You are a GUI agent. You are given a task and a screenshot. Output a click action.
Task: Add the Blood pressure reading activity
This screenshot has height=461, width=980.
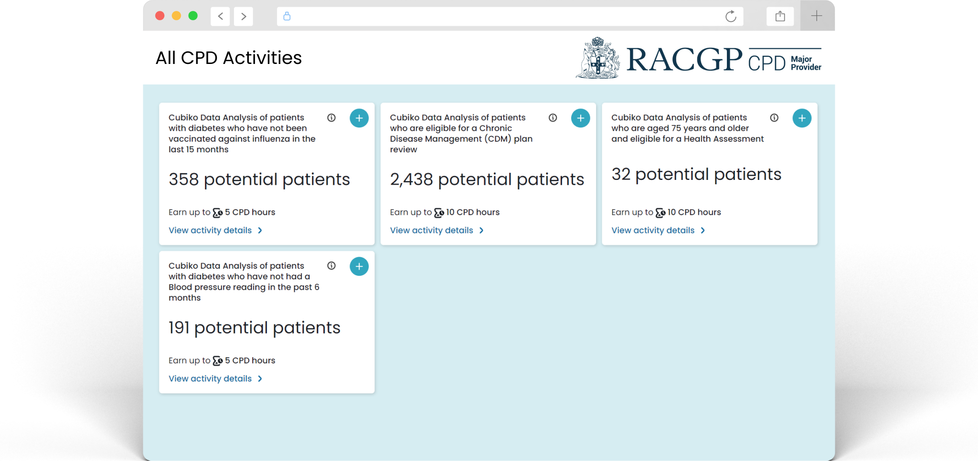(x=359, y=266)
